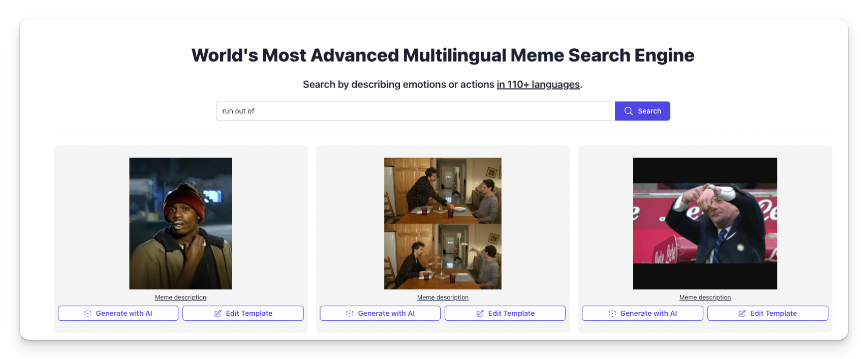Open Meme description under beanie man meme
868x359 pixels.
[180, 297]
